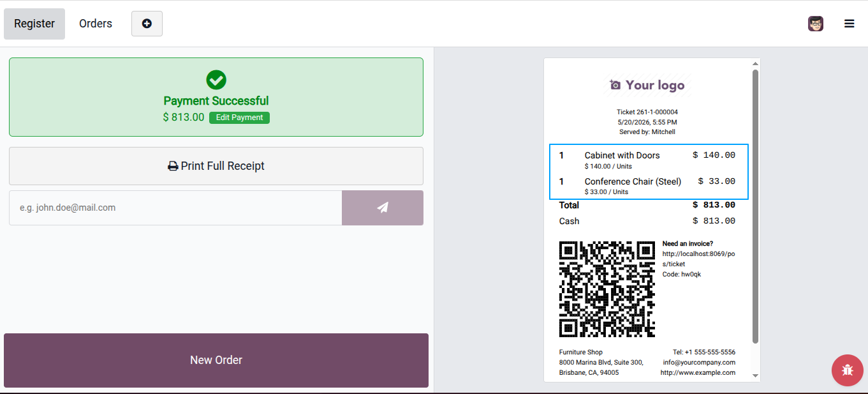Click the plus icon to add order
Viewport: 868px width, 394px height.
[x=147, y=24]
